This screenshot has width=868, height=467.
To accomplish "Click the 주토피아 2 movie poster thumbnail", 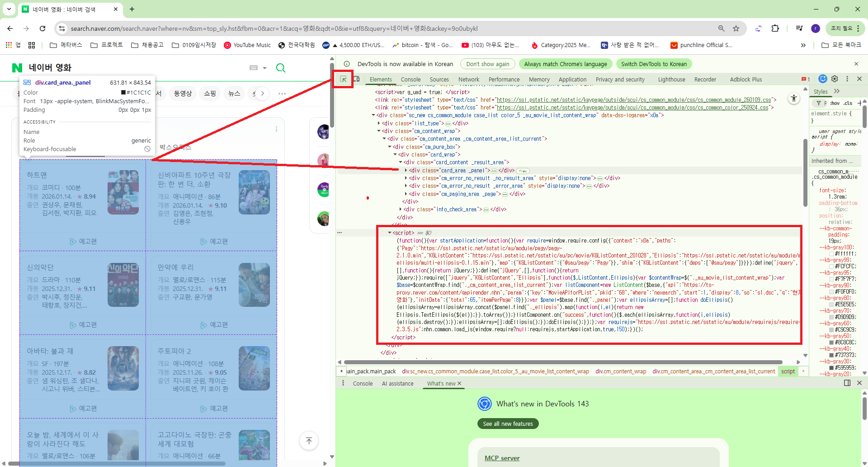I will click(254, 368).
